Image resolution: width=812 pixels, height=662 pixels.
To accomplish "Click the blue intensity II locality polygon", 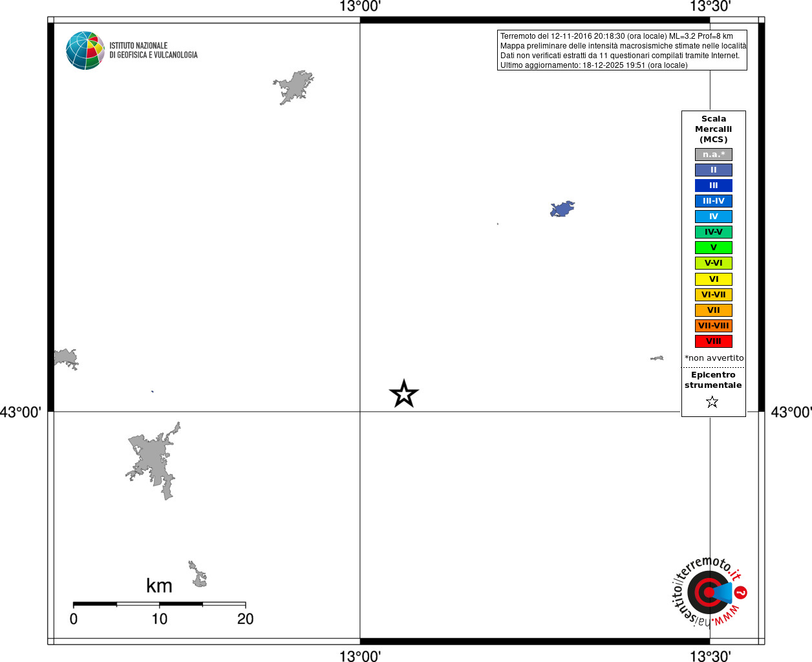I will (562, 209).
